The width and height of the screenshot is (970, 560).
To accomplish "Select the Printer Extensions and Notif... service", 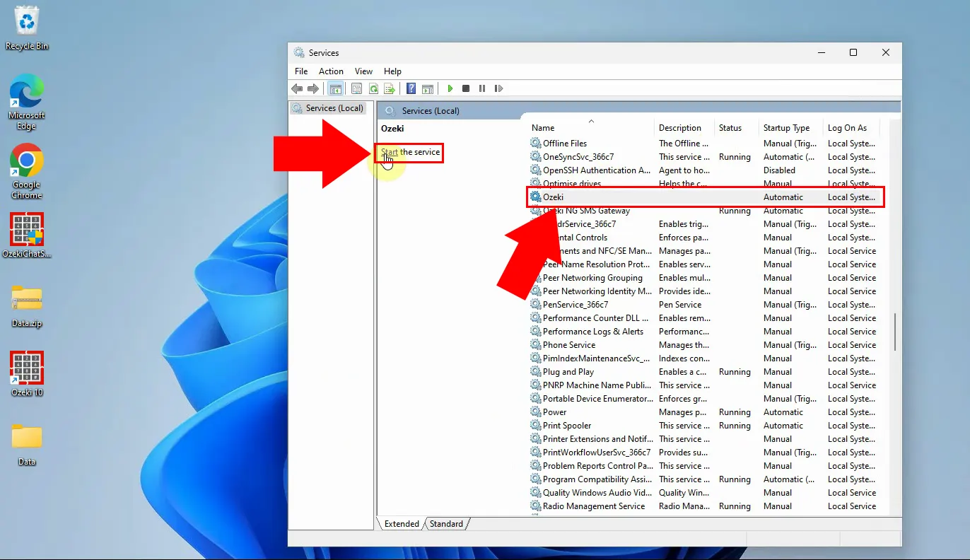I will [x=598, y=439].
